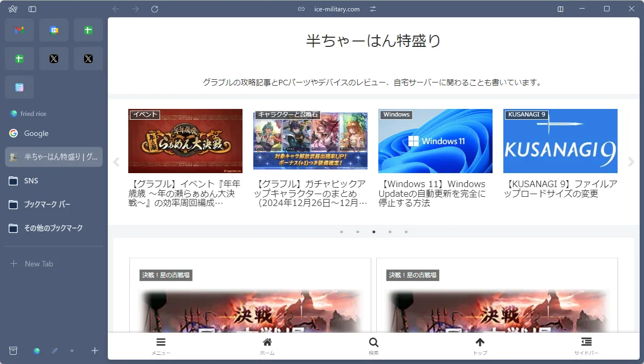Select the fourth carousel pagination dot
644x364 pixels.
click(x=390, y=232)
